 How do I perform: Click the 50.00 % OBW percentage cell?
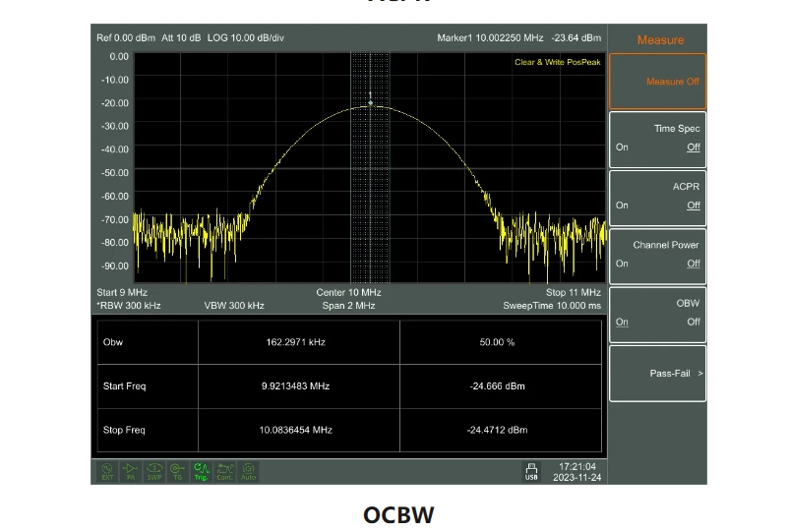coord(497,342)
